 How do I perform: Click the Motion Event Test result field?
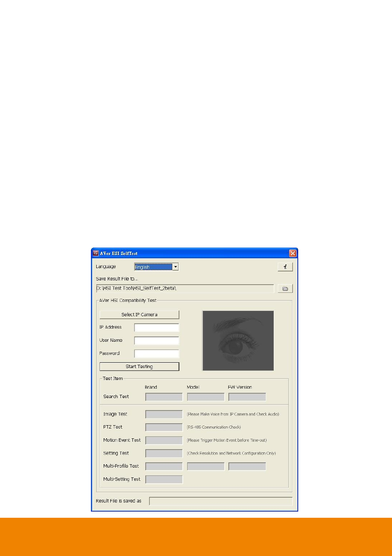164,440
